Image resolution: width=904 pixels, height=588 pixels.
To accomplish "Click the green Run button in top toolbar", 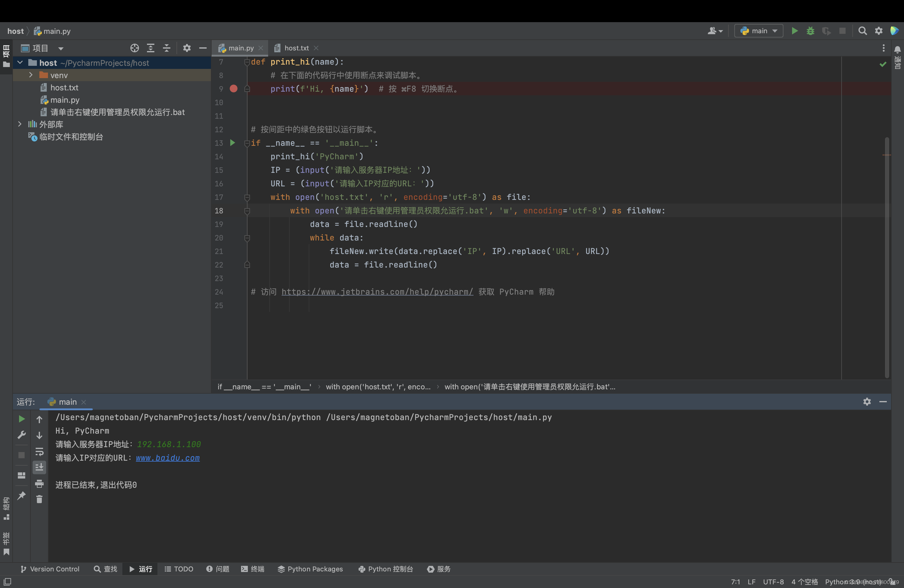I will pos(794,31).
